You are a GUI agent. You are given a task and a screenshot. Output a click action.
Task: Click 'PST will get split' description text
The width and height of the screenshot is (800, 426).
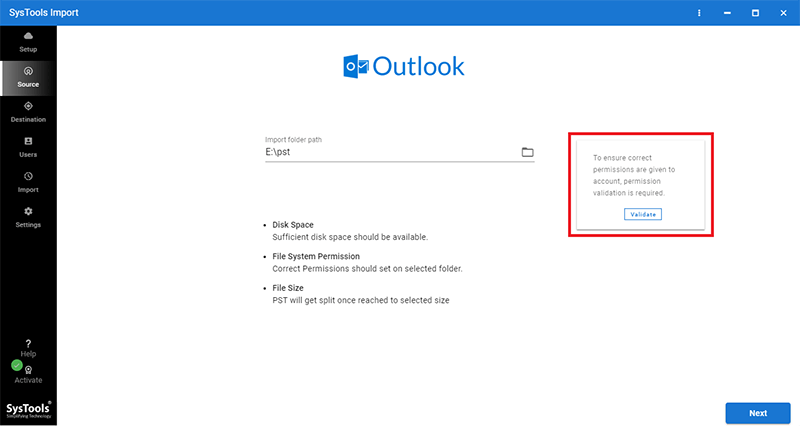[x=361, y=300]
